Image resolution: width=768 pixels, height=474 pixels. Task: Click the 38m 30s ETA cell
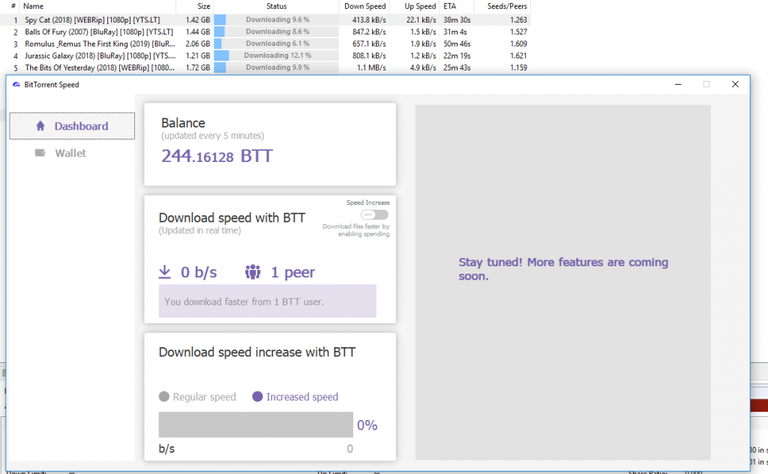point(457,20)
